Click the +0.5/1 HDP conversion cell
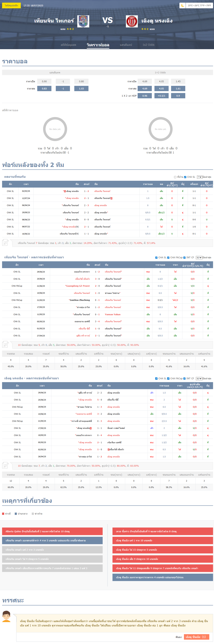Image resolution: width=214 pixels, height=644 pixels. pos(161,96)
